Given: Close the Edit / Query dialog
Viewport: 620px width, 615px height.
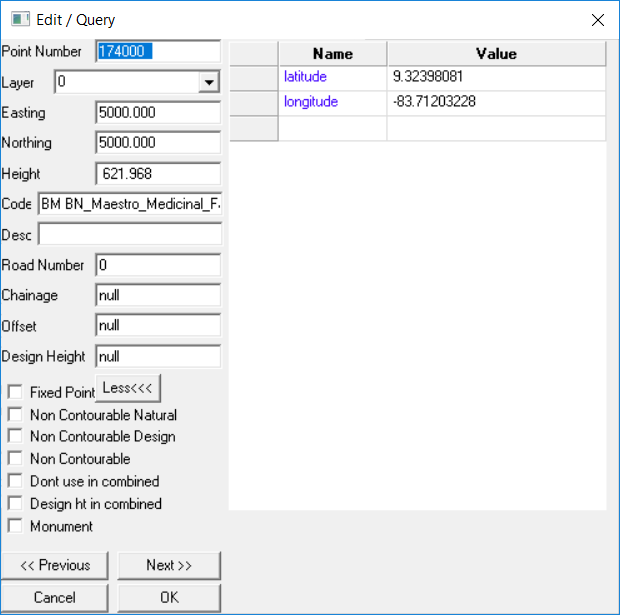Looking at the screenshot, I should [x=597, y=19].
